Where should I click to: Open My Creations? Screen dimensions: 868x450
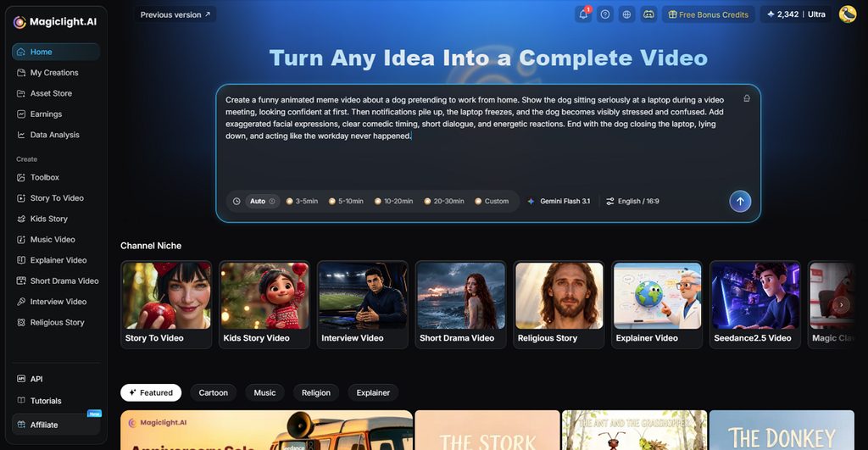point(55,73)
